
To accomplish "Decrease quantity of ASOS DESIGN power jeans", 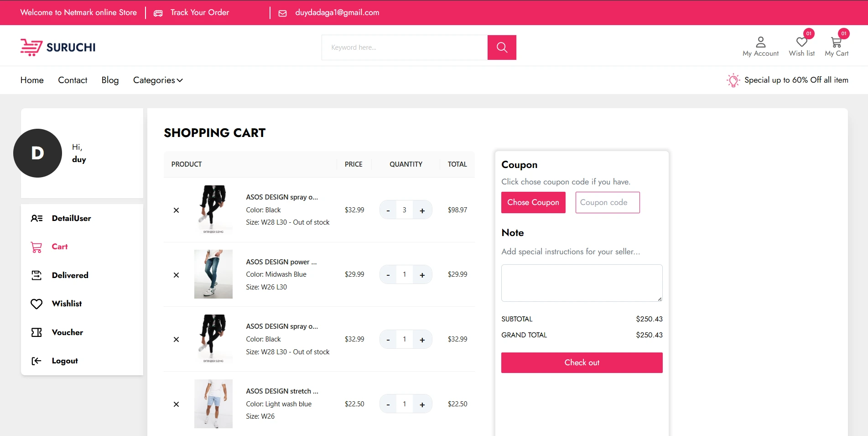I will coord(388,274).
